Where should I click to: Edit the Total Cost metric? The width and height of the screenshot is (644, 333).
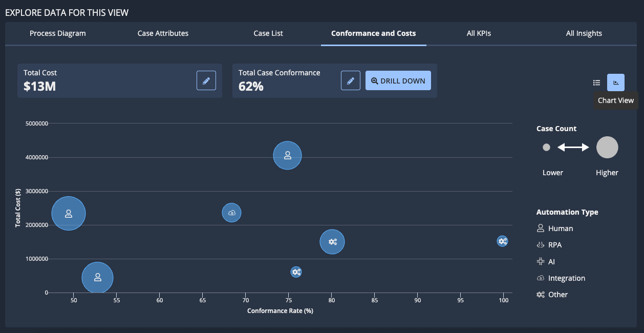pos(206,80)
